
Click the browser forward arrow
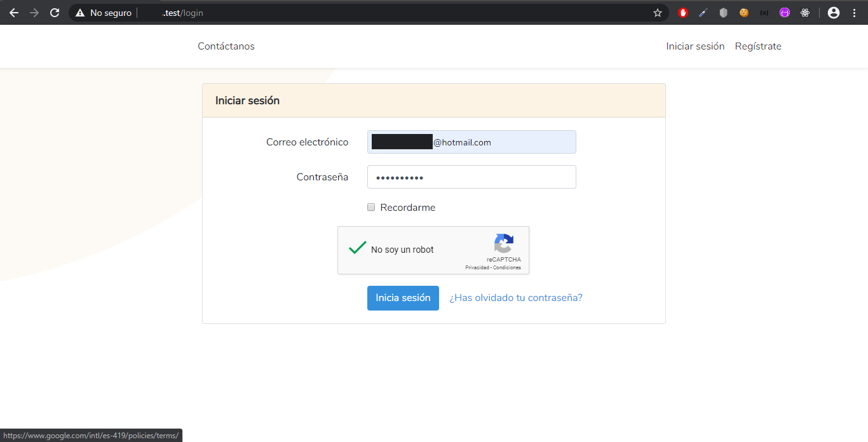[x=34, y=13]
